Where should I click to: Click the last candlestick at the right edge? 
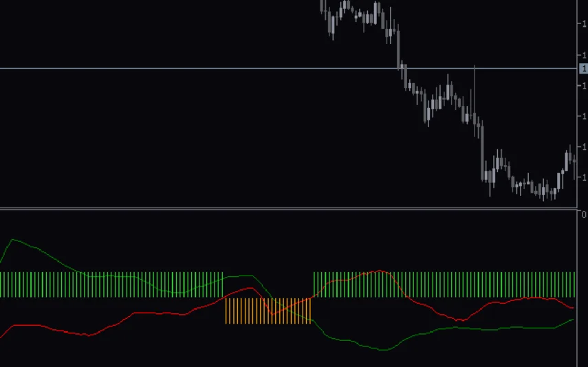pyautogui.click(x=574, y=160)
